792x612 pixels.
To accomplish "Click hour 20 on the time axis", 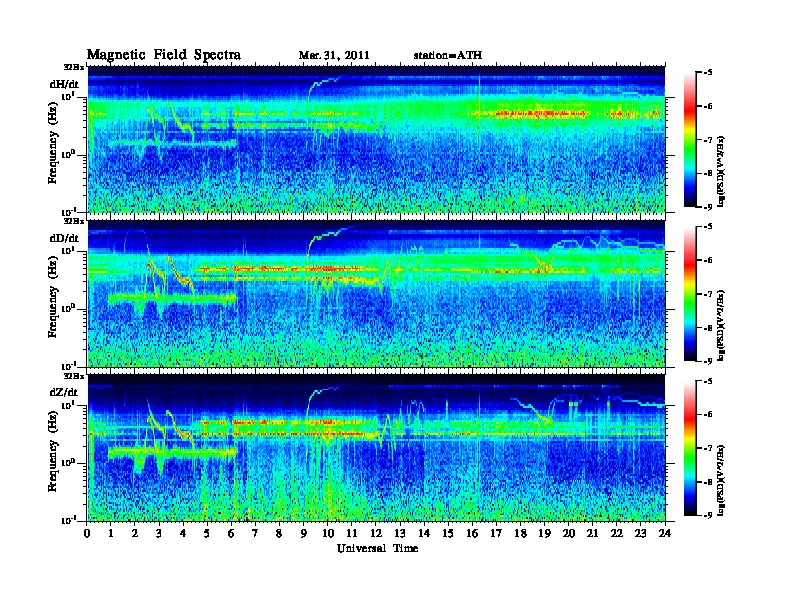I will pyautogui.click(x=569, y=533).
